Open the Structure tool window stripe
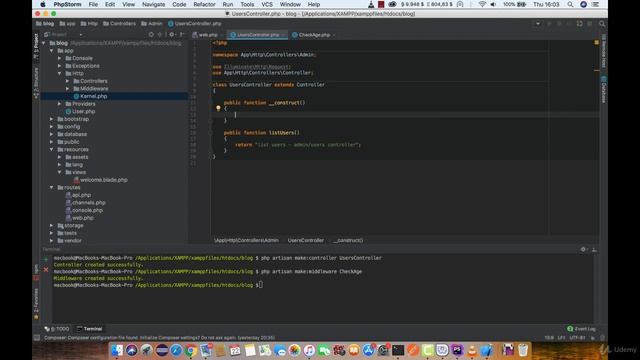This screenshot has width=640, height=360. (x=36, y=83)
